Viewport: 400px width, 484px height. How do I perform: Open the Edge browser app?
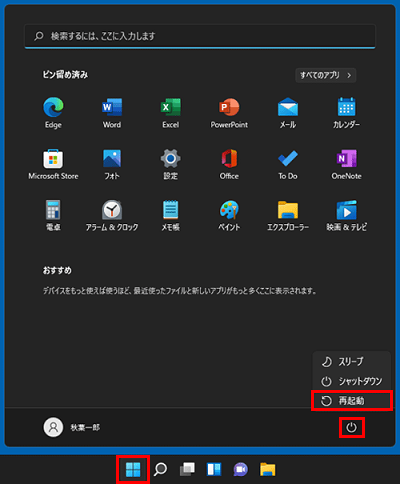point(53,113)
